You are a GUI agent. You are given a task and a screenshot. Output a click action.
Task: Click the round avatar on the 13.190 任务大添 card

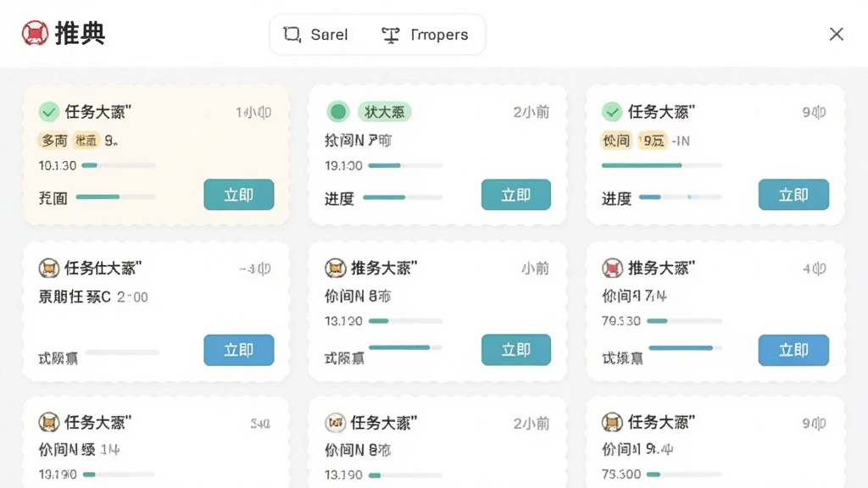click(335, 423)
